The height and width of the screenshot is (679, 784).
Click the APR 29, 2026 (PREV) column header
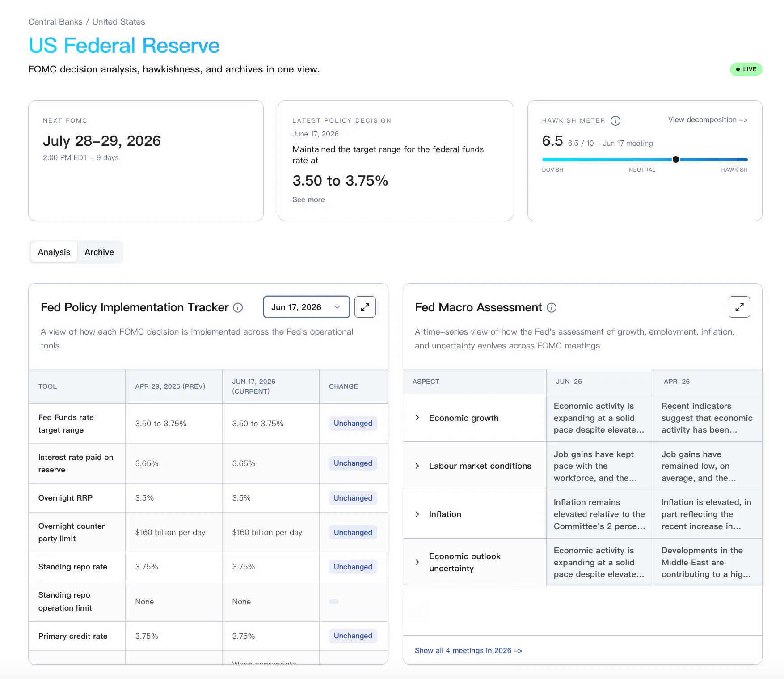(x=174, y=386)
